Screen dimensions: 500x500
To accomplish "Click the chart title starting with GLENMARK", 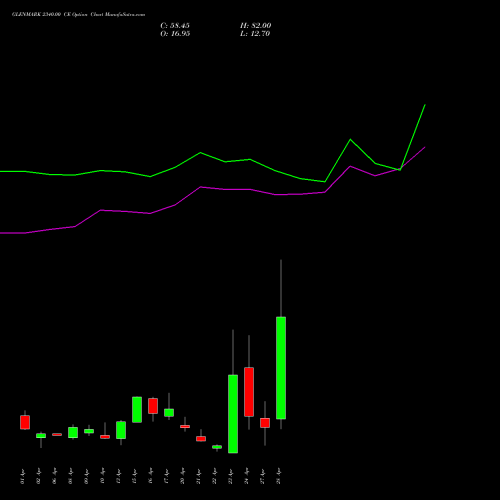I will tap(78, 15).
